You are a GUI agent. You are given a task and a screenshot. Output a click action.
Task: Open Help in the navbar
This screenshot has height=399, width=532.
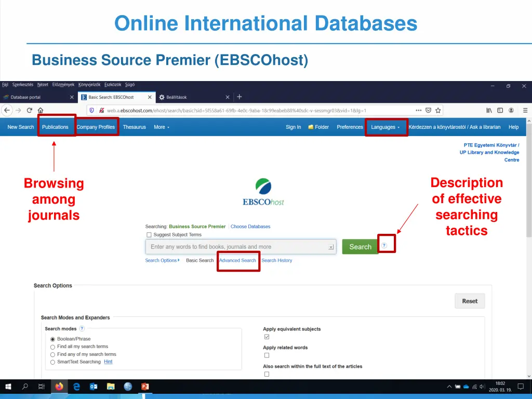point(513,127)
